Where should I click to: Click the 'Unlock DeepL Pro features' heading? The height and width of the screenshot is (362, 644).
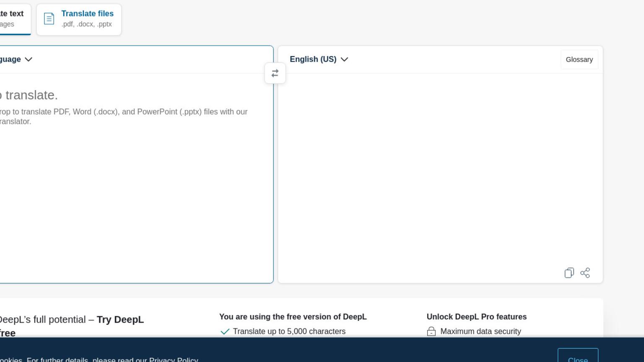tap(477, 317)
